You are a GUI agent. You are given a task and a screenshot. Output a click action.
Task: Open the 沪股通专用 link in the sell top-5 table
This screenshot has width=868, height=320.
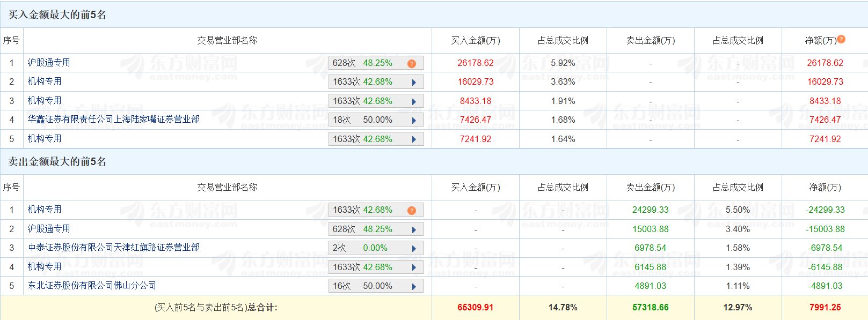[x=49, y=229]
